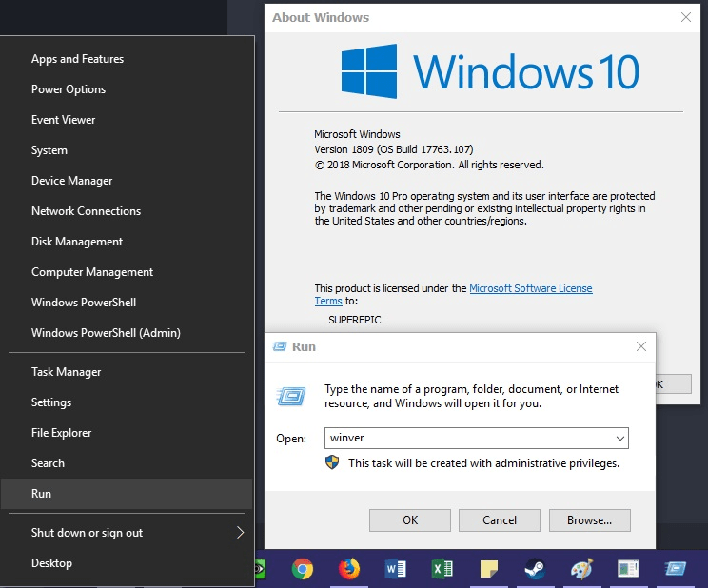708x588 pixels.
Task: Click the Version 1809 build text
Action: [x=394, y=149]
